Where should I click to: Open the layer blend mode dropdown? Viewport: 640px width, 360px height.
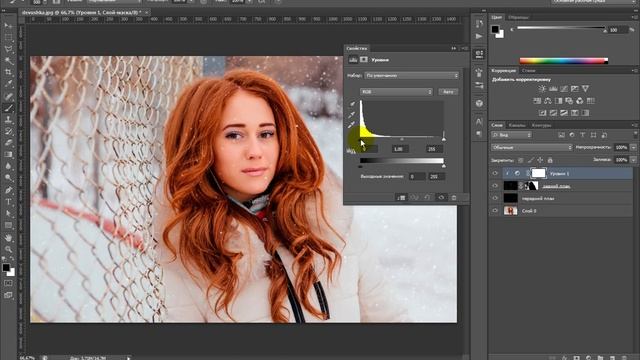[x=531, y=147]
